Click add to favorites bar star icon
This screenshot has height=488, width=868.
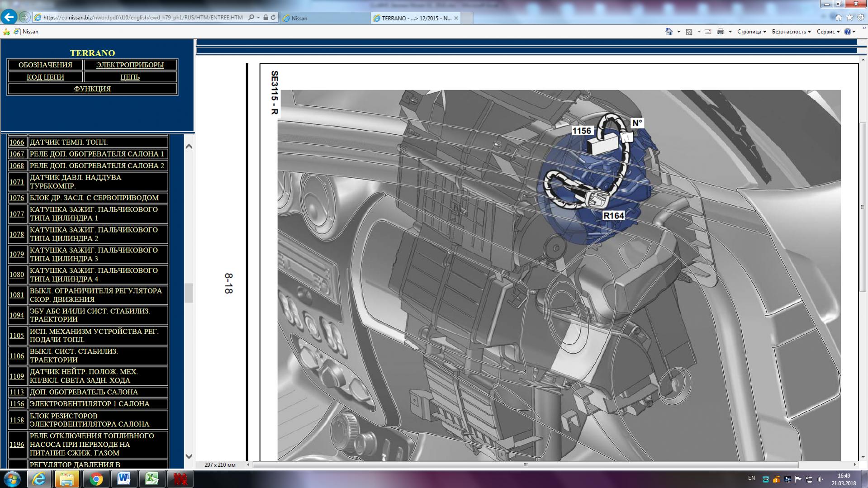[6, 32]
